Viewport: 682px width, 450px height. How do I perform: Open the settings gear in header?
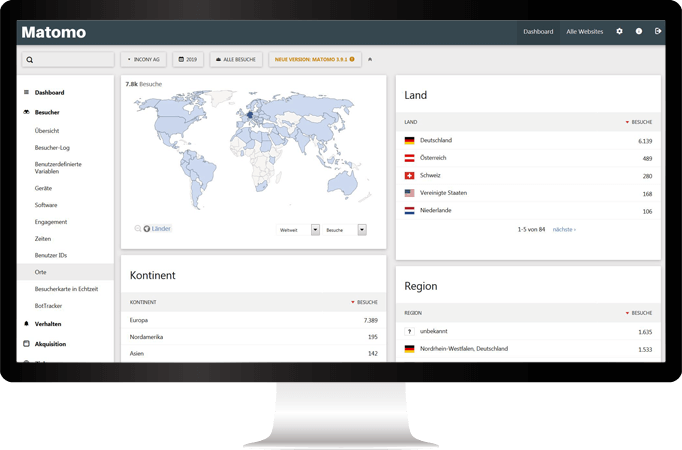(619, 31)
